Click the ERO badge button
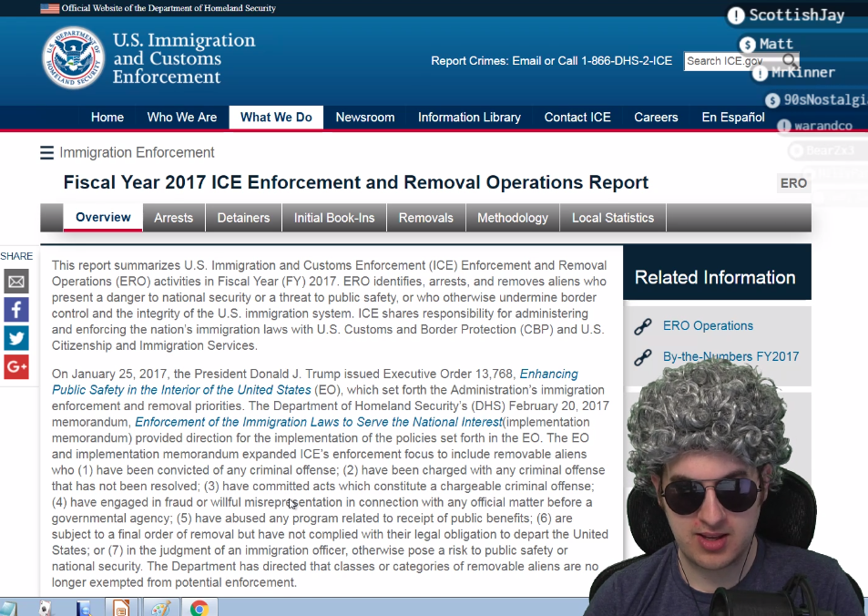868x616 pixels. point(793,183)
